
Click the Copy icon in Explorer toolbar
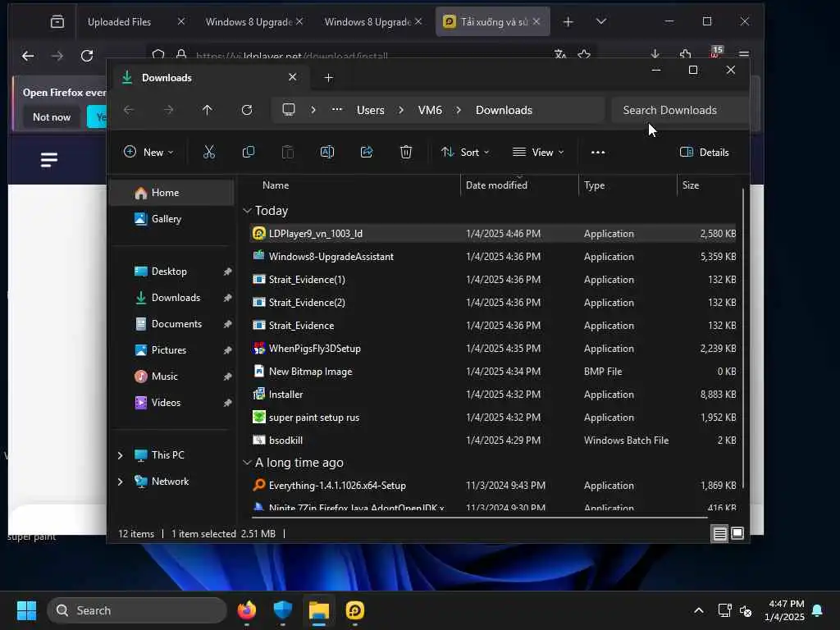[249, 152]
